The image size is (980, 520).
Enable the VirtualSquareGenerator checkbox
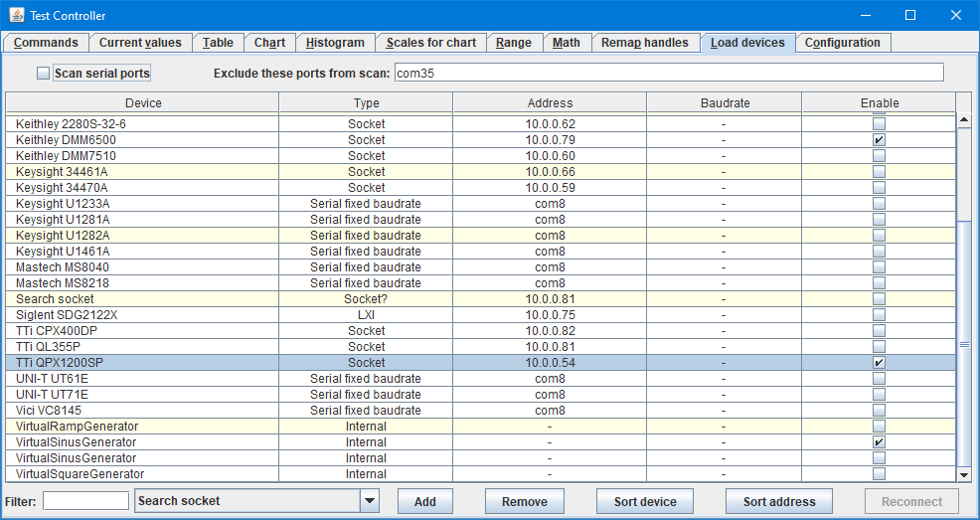point(879,473)
